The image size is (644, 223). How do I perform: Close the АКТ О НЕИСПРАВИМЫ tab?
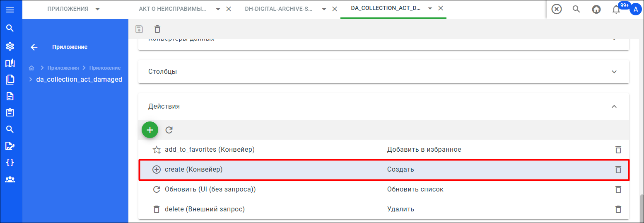[x=229, y=9]
